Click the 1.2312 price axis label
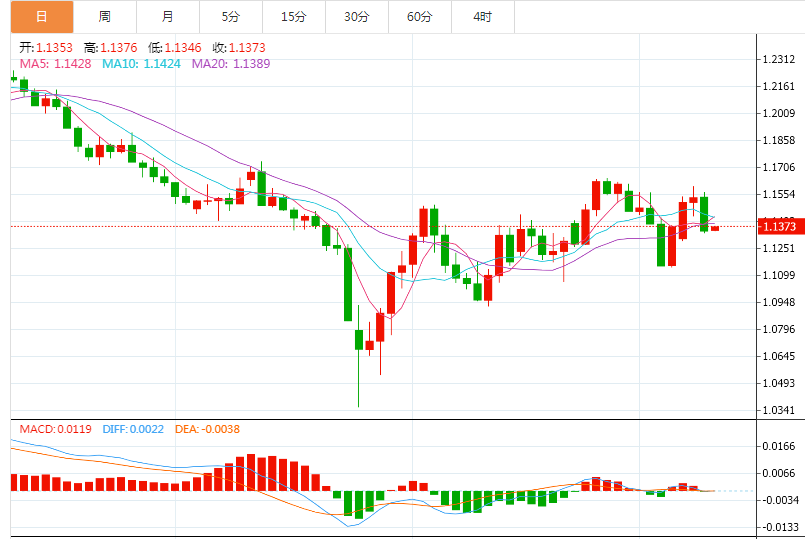805x539 pixels. point(779,59)
